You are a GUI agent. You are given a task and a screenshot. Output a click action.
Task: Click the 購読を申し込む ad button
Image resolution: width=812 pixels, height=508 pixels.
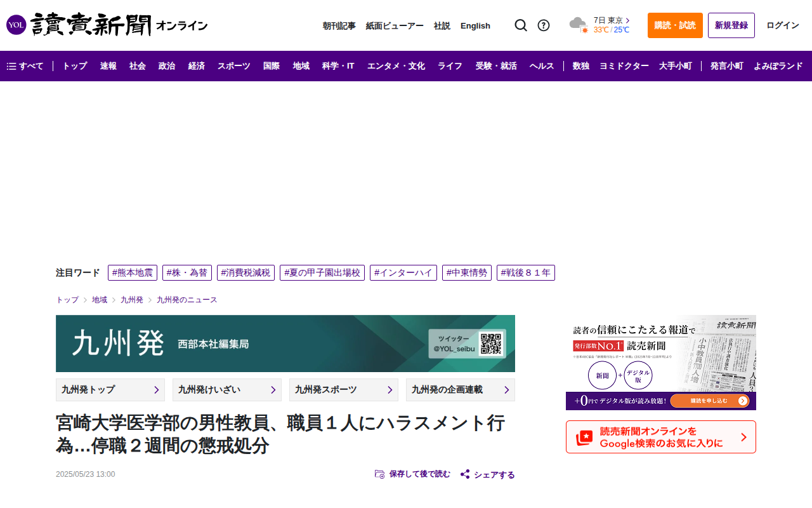(x=709, y=401)
